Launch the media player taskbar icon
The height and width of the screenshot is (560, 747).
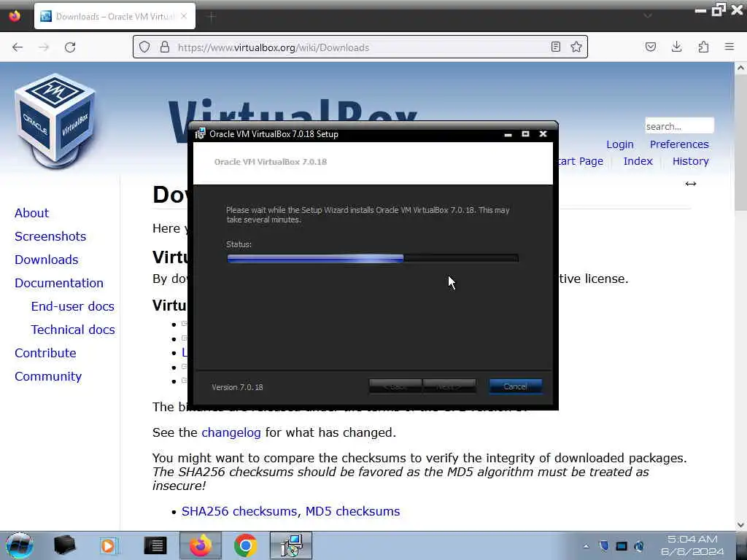[x=109, y=545]
